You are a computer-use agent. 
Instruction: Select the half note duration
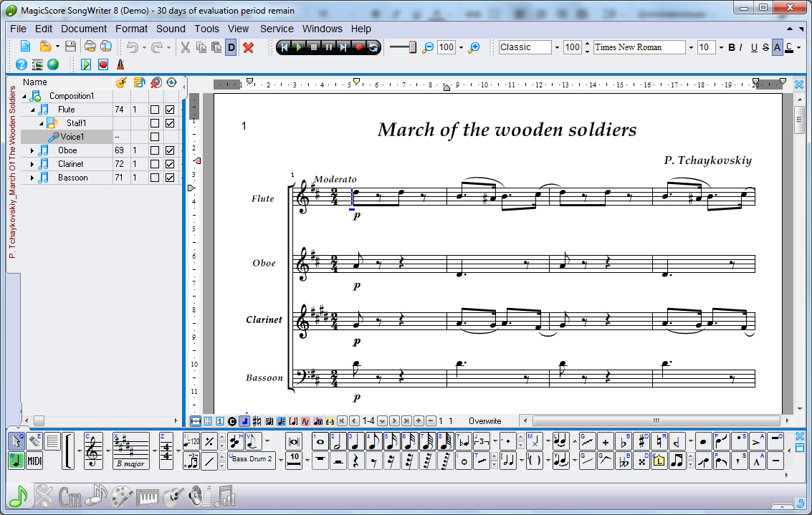click(x=338, y=441)
